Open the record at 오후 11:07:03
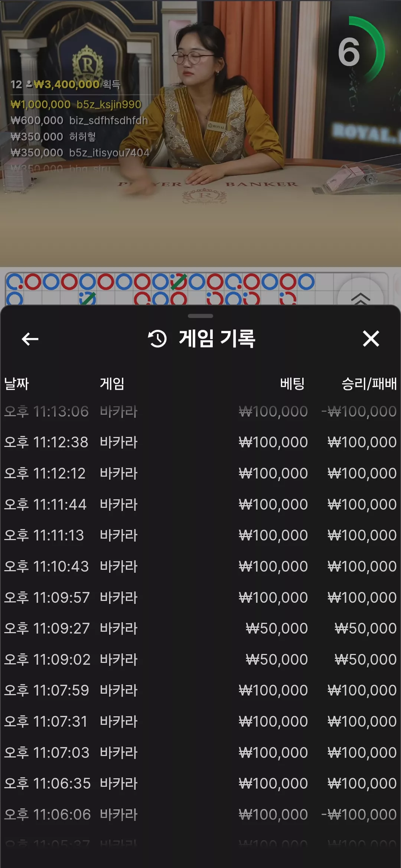The width and height of the screenshot is (401, 868). click(200, 753)
